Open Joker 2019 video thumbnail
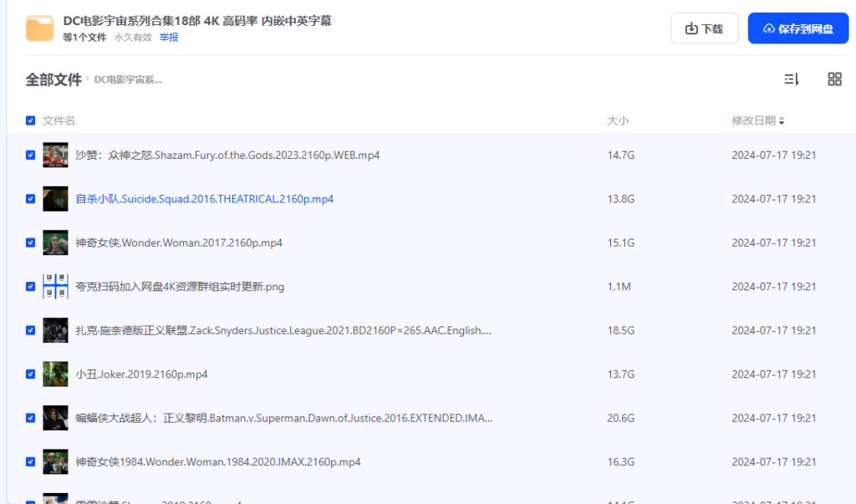The width and height of the screenshot is (856, 504). pyautogui.click(x=56, y=374)
